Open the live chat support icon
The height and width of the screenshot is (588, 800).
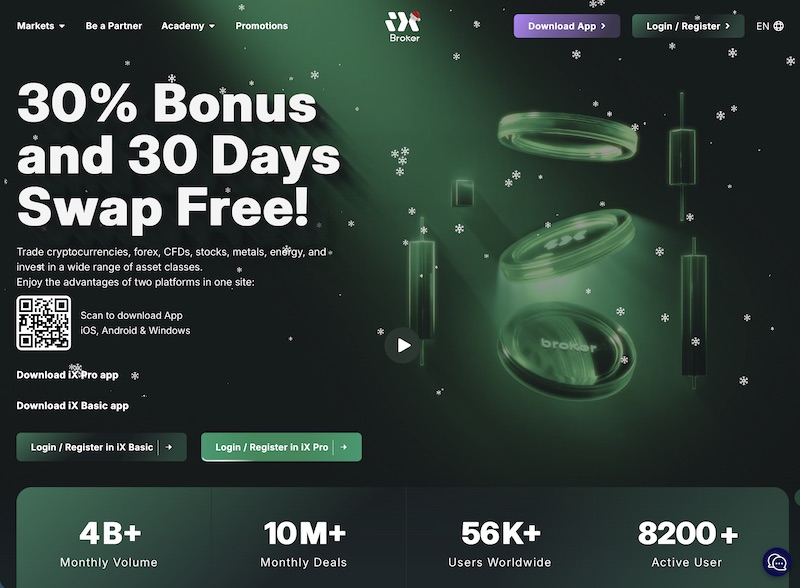(x=777, y=562)
